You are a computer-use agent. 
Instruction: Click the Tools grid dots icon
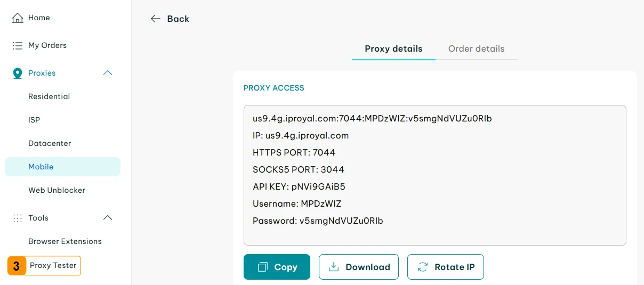pos(18,218)
